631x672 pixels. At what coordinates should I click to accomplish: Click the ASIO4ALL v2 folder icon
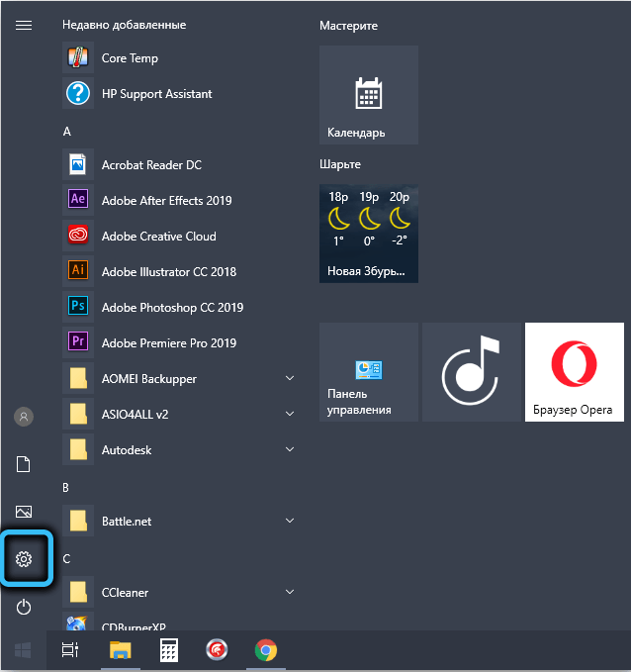point(78,414)
